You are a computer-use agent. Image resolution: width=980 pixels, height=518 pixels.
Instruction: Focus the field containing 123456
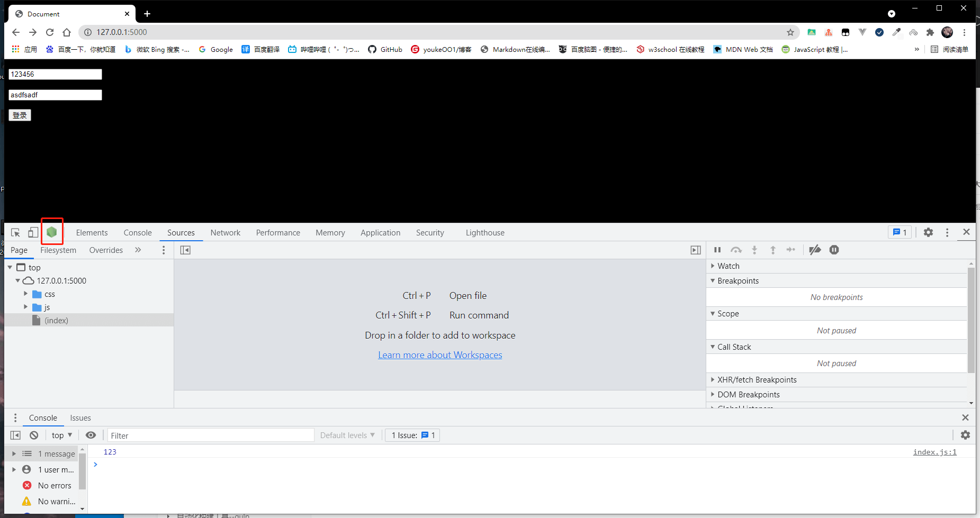click(55, 75)
